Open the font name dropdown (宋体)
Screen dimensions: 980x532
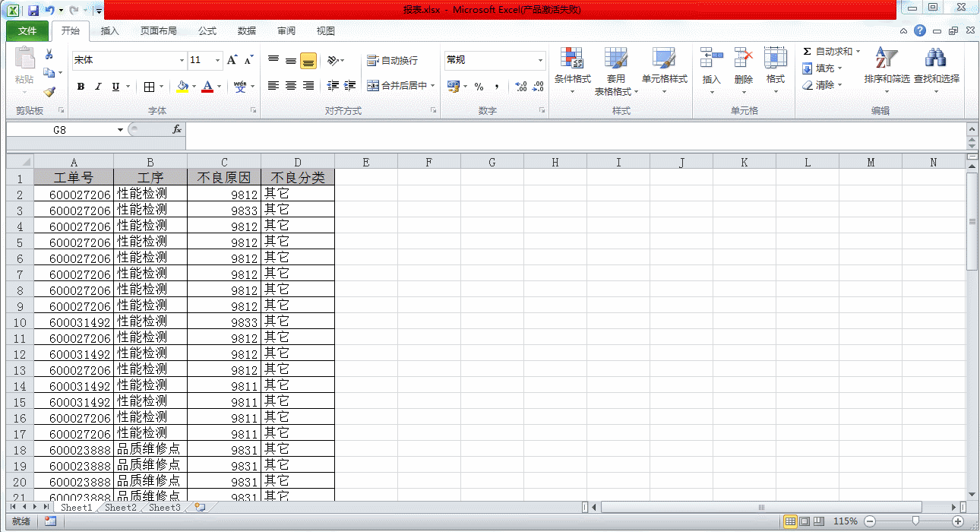[182, 60]
